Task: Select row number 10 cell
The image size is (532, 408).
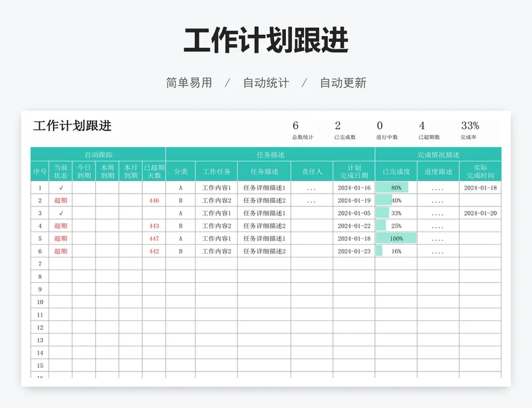Action: tap(40, 302)
